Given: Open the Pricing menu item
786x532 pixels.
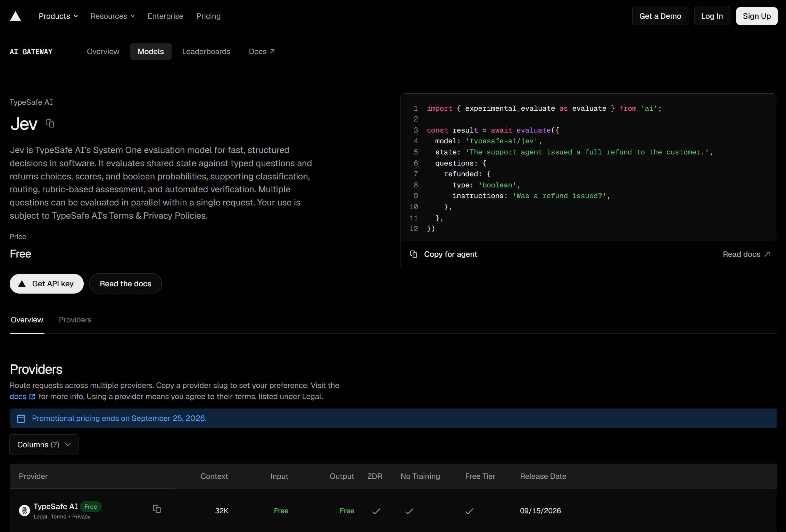Looking at the screenshot, I should point(208,16).
